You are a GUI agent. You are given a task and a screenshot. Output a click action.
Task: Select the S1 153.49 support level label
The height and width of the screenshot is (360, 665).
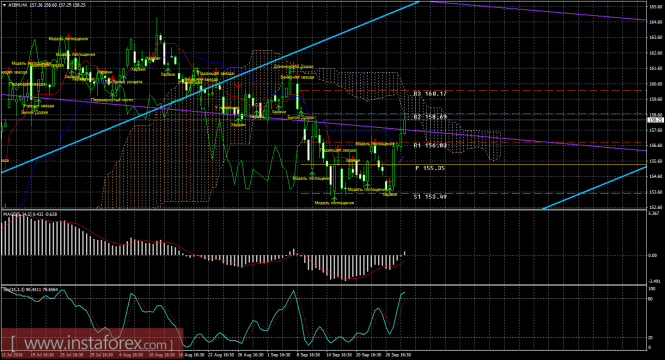coord(430,196)
